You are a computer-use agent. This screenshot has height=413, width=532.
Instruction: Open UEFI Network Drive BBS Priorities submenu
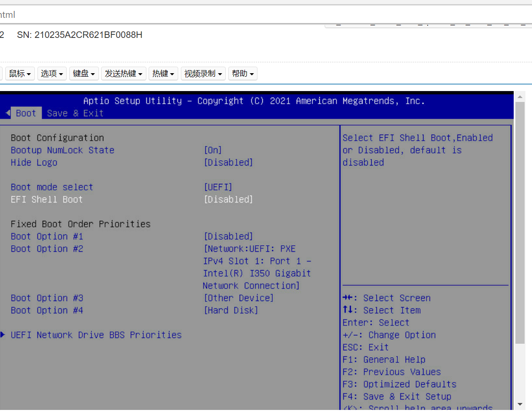pyautogui.click(x=96, y=335)
